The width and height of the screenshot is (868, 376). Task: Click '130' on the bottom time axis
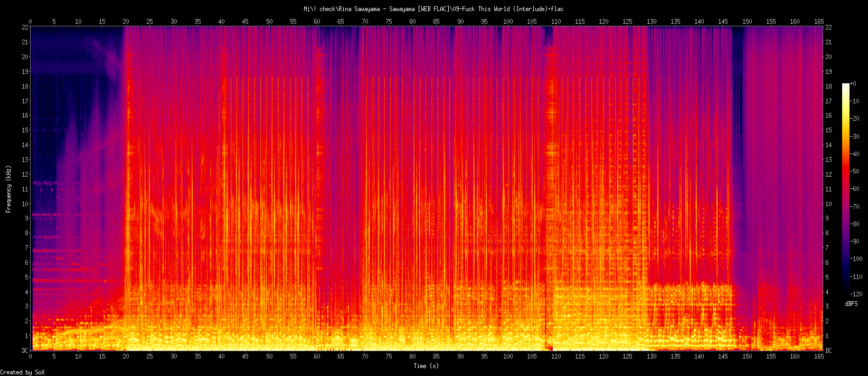pyautogui.click(x=652, y=356)
